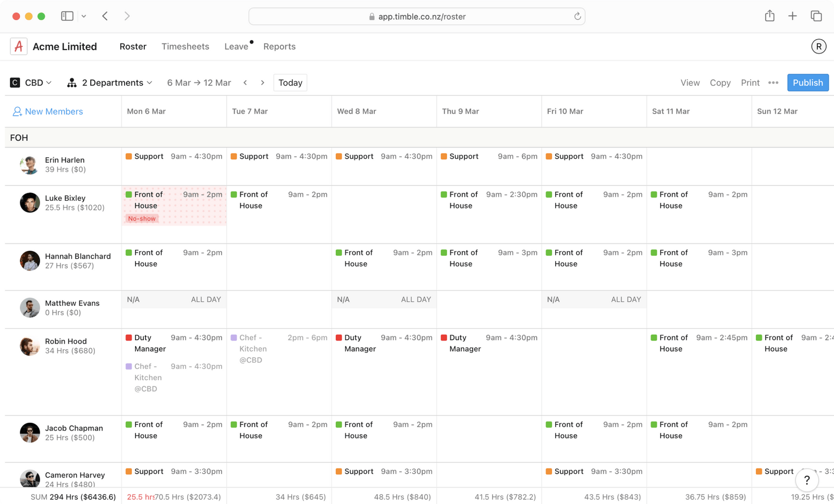Open a new tab with the plus icon
Image resolution: width=834 pixels, height=504 pixels.
pos(792,16)
